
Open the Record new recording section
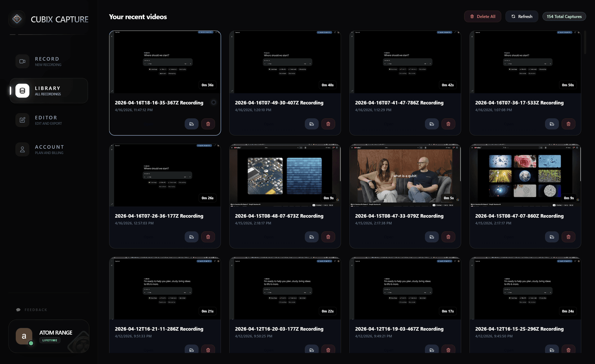49,61
